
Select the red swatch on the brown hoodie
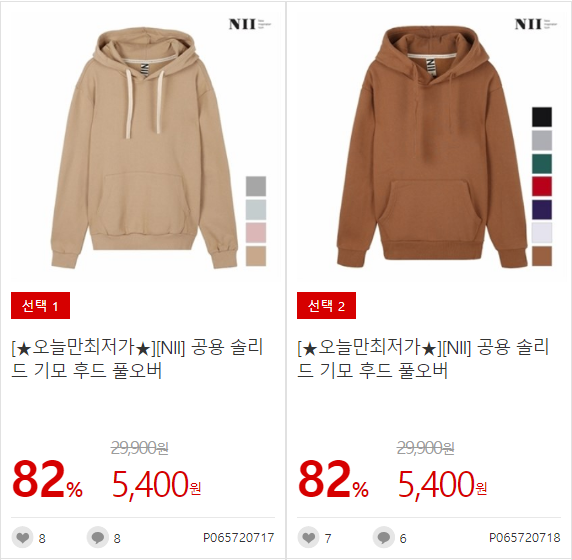(542, 186)
